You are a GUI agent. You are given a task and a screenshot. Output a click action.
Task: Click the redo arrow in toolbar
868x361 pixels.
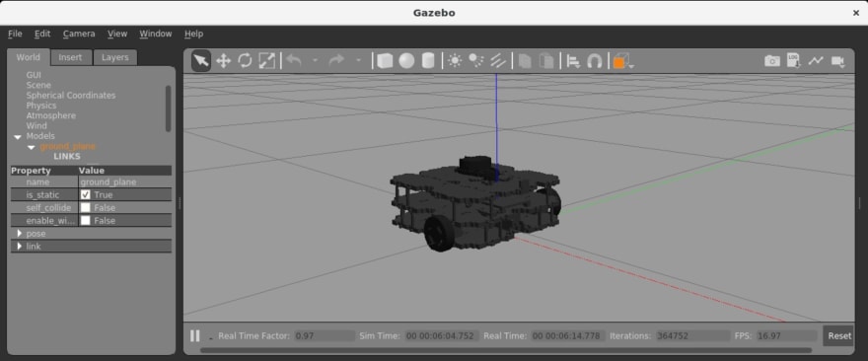pos(336,60)
